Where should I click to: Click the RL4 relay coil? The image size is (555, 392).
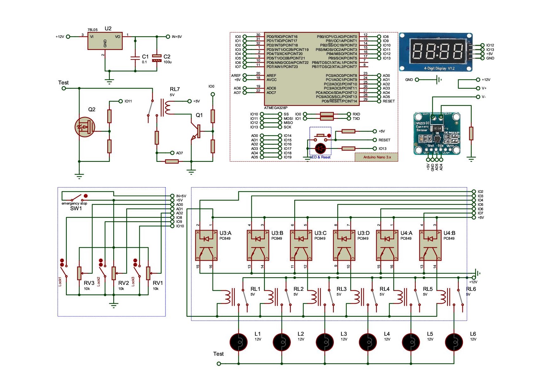(358, 297)
